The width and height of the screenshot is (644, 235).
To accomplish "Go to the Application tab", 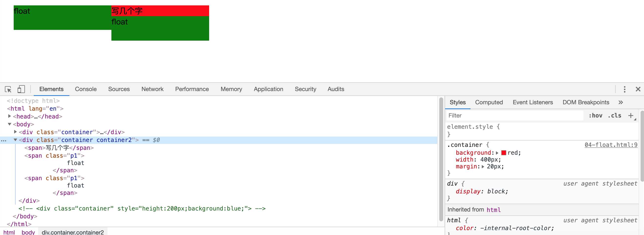I will tap(268, 89).
